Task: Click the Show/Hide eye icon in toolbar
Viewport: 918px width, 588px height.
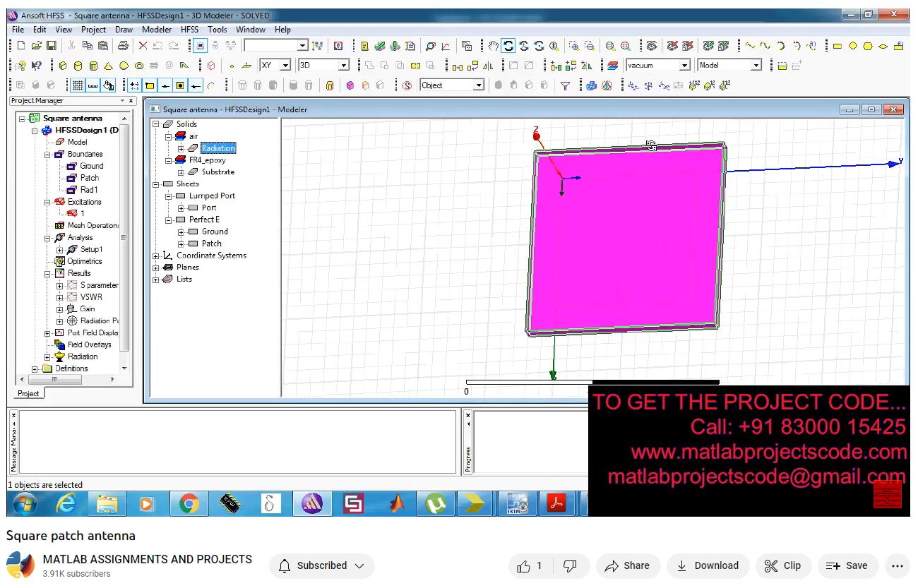Action: click(x=651, y=46)
